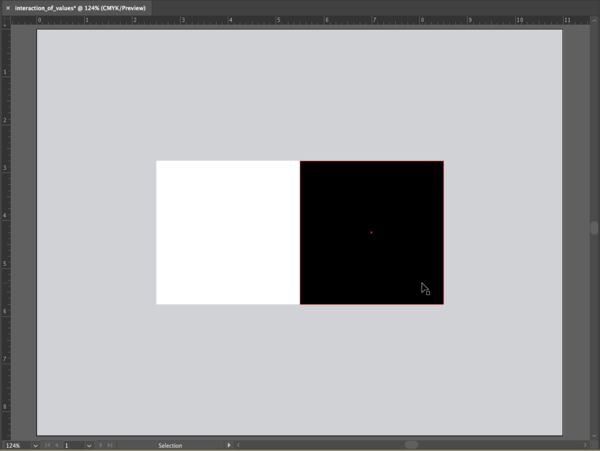Go to the previous artboard
Screen dimensions: 600x451
pos(56,444)
